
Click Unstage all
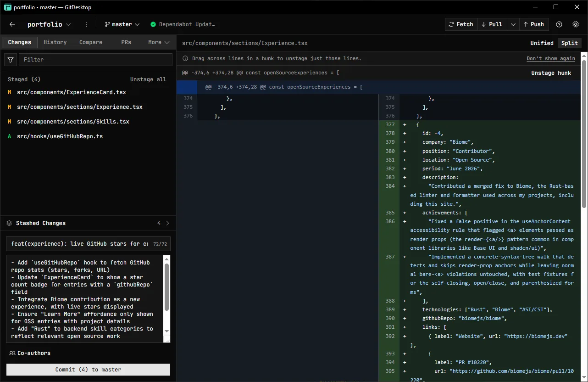(148, 79)
